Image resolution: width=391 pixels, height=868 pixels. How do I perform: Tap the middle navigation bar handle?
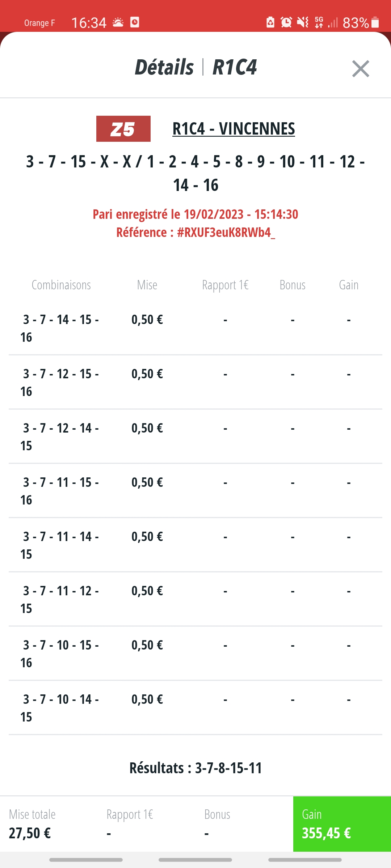pyautogui.click(x=195, y=860)
